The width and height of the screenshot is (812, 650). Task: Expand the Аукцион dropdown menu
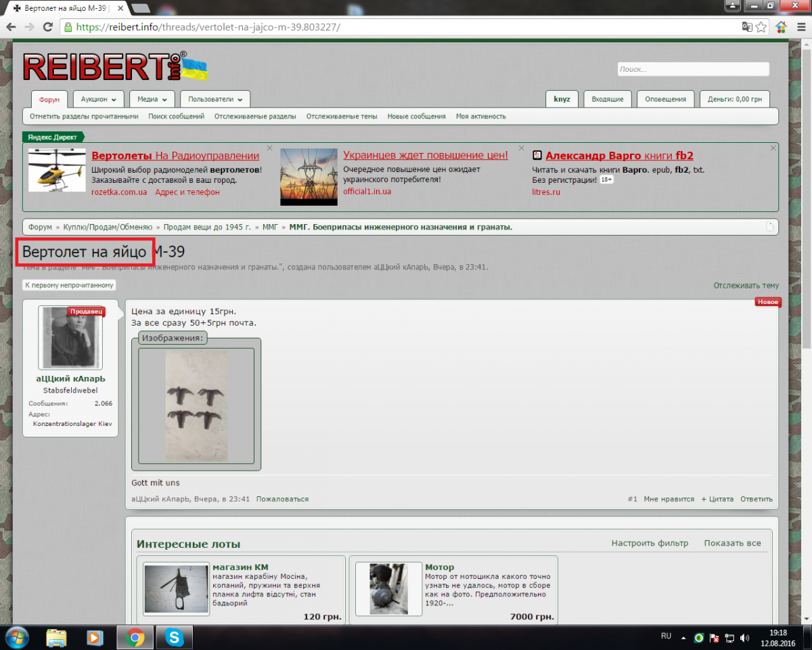pos(99,99)
